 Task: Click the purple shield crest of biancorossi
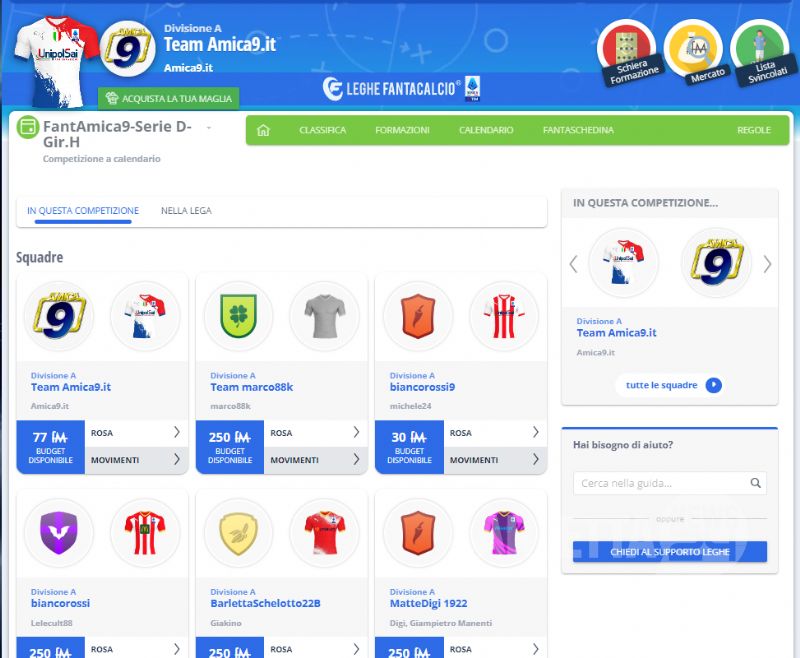(59, 533)
